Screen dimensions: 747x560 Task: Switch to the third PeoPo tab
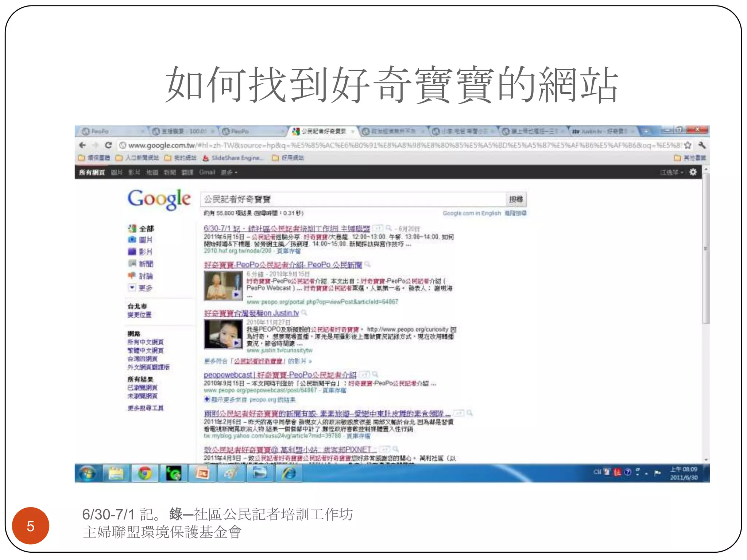tap(252, 131)
